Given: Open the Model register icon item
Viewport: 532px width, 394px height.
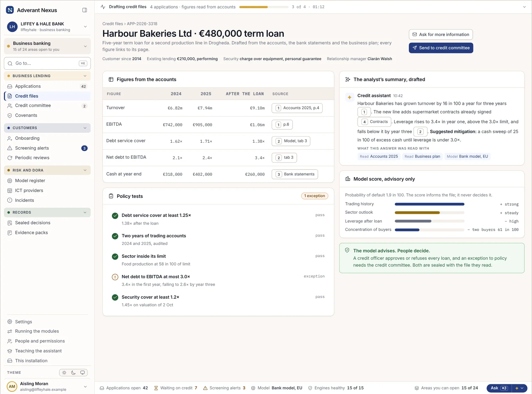Looking at the screenshot, I should pos(10,180).
